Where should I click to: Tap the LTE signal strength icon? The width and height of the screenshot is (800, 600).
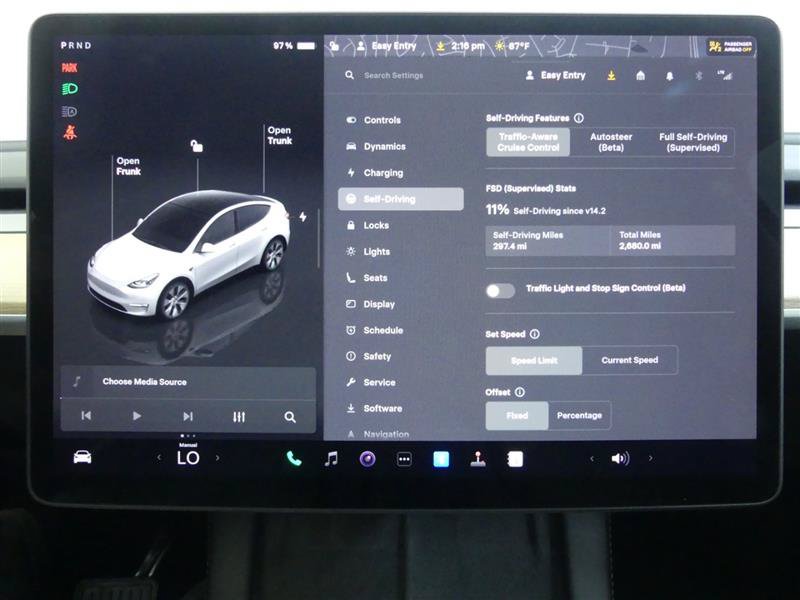(725, 76)
